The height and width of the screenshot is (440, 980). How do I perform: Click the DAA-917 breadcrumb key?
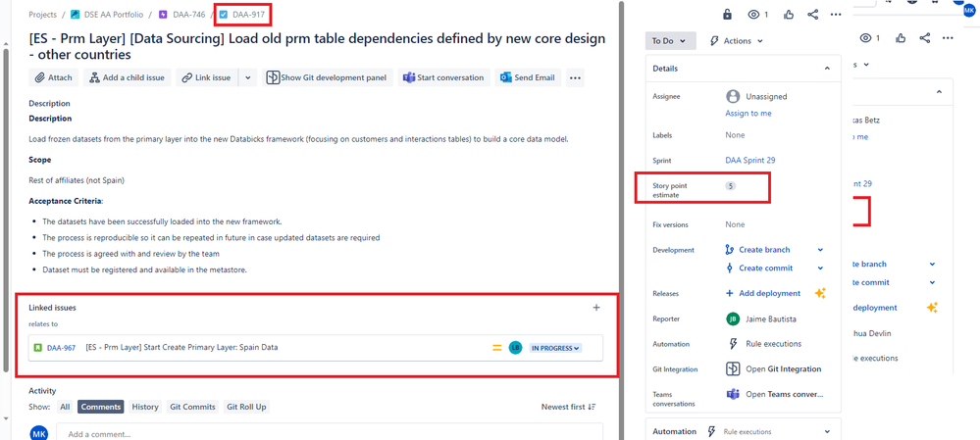coord(247,15)
